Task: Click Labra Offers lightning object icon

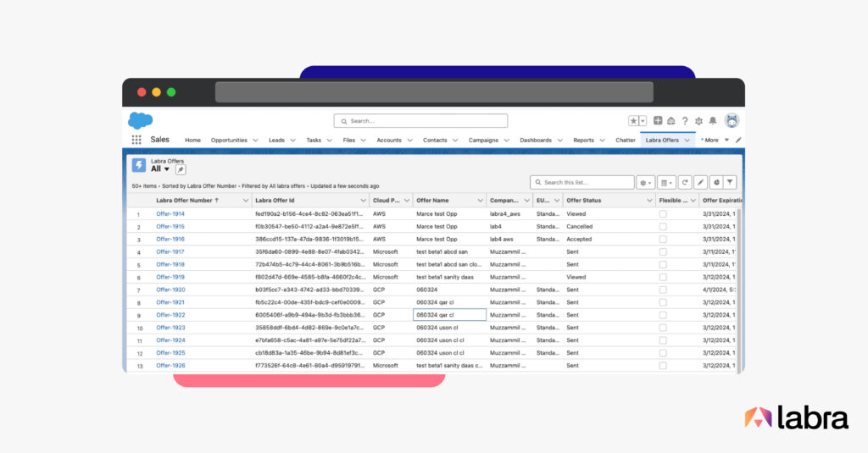Action: (x=139, y=165)
